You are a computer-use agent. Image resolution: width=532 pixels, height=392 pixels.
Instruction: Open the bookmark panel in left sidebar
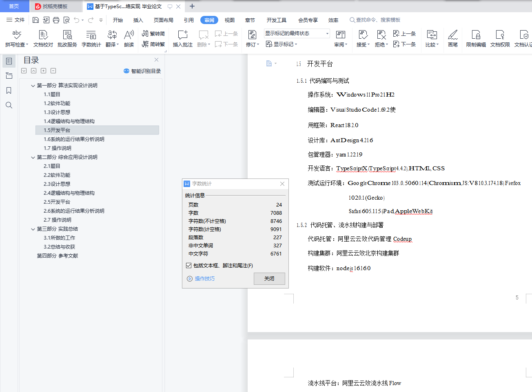tap(9, 90)
